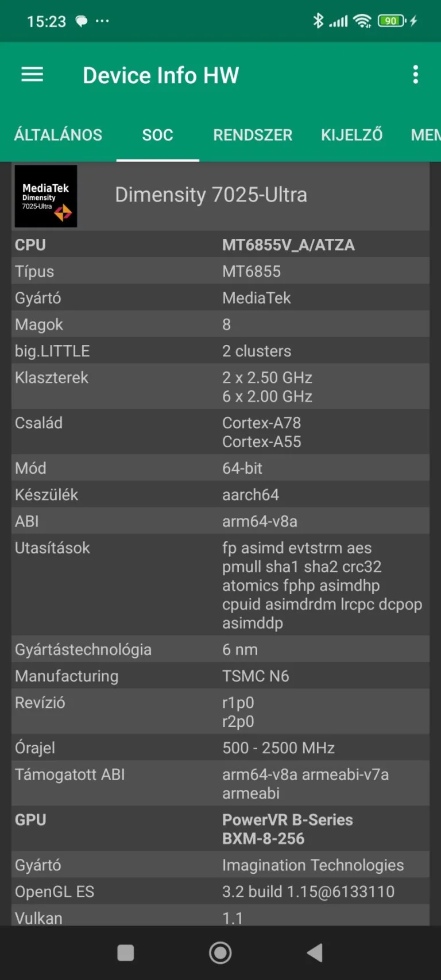441x980 pixels.
Task: Select the GPU row PowerVR B-Series
Action: pos(220,828)
